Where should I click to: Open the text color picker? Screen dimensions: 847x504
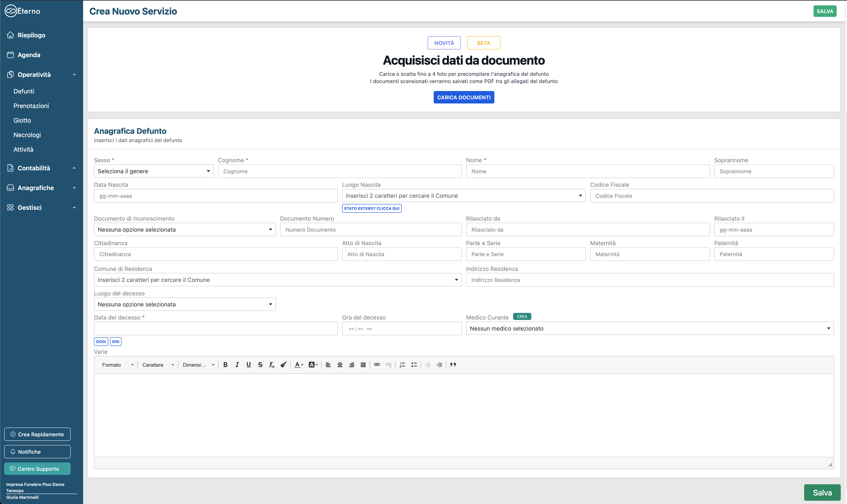[x=299, y=365]
